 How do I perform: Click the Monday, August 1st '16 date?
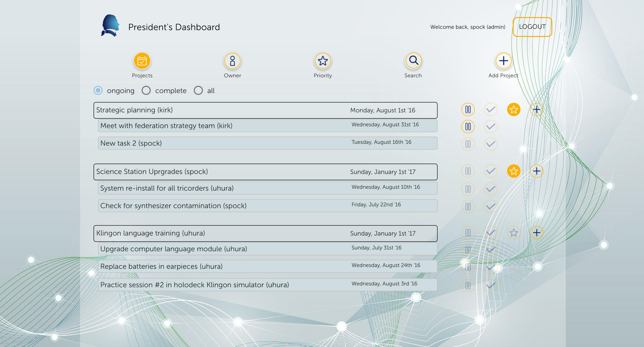[x=383, y=110]
